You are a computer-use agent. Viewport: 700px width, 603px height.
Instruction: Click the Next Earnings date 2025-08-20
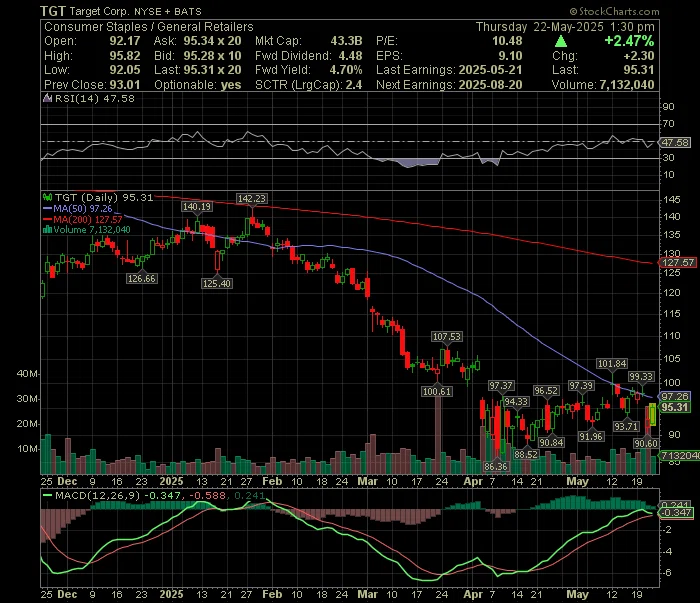point(490,85)
